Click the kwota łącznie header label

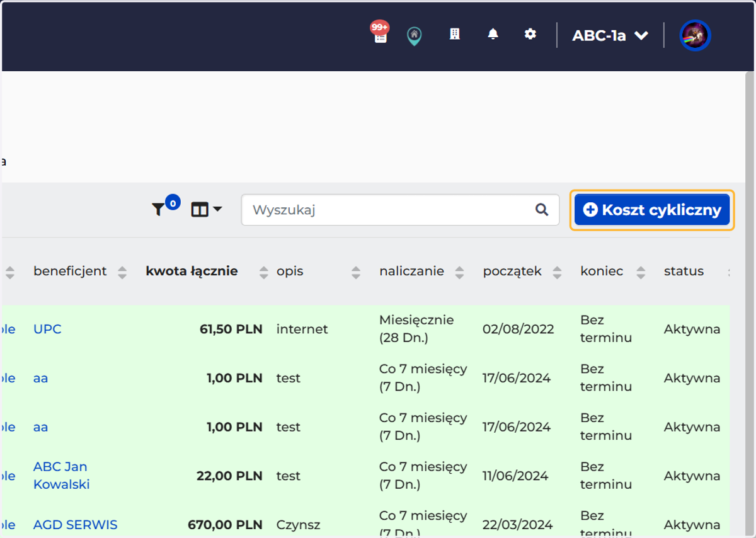(x=192, y=272)
